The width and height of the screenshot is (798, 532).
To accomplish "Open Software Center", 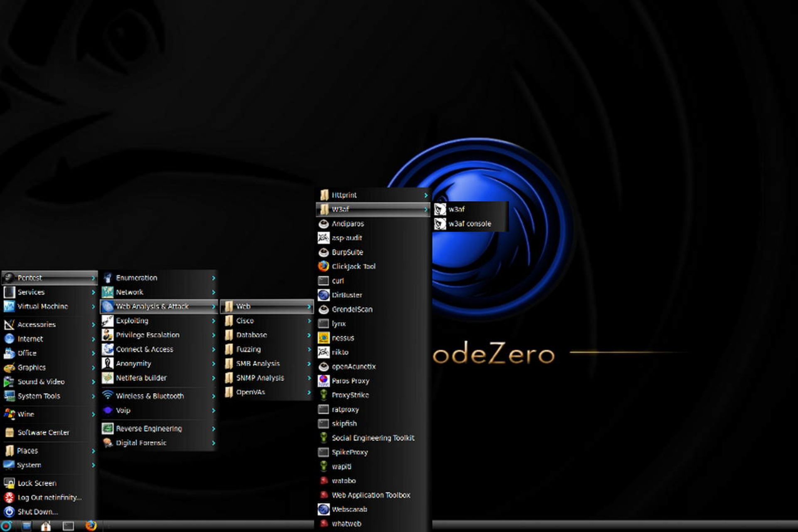I will coord(49,432).
